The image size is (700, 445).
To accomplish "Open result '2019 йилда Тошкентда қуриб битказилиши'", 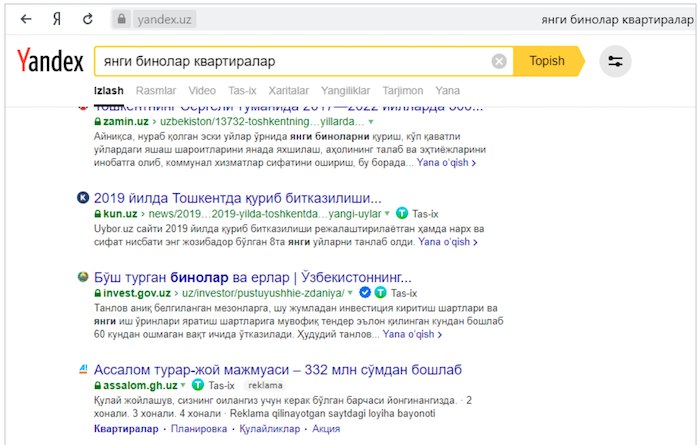I will (238, 198).
